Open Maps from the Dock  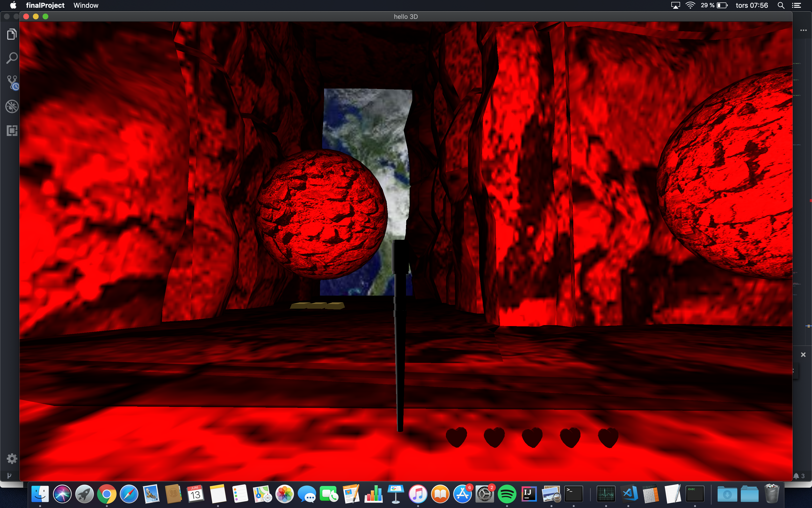tap(262, 494)
